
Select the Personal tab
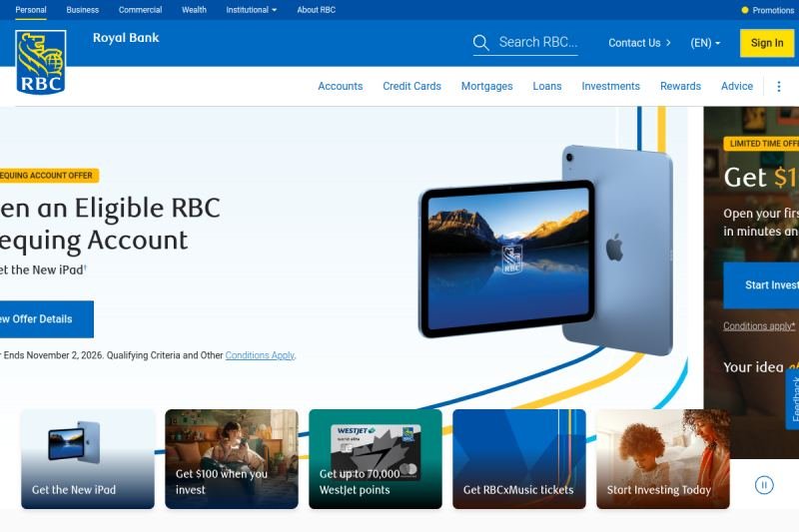pos(31,10)
